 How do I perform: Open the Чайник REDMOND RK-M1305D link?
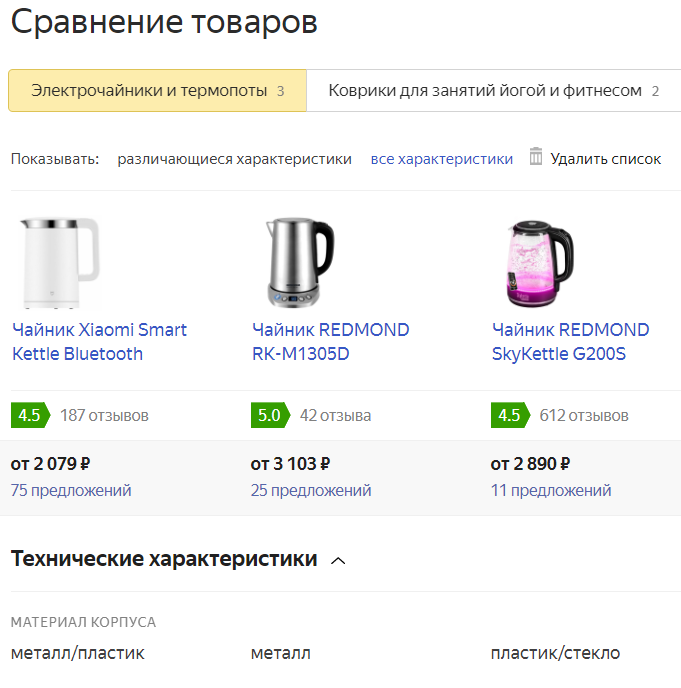coord(330,342)
